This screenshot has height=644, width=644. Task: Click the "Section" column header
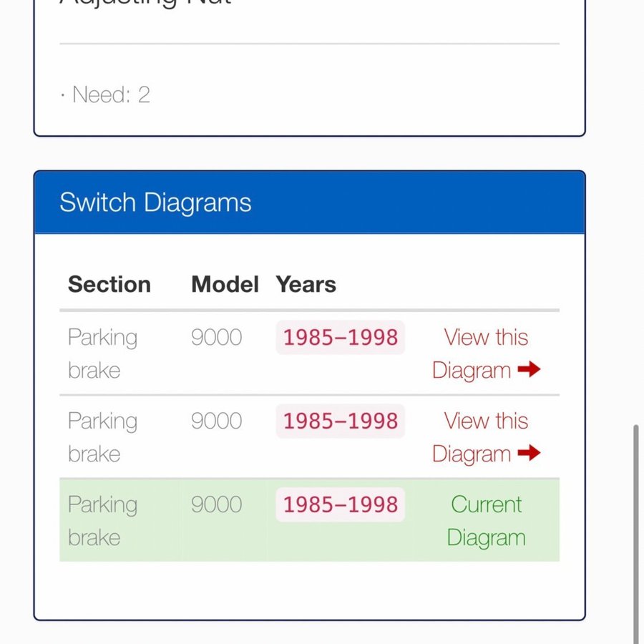[109, 284]
